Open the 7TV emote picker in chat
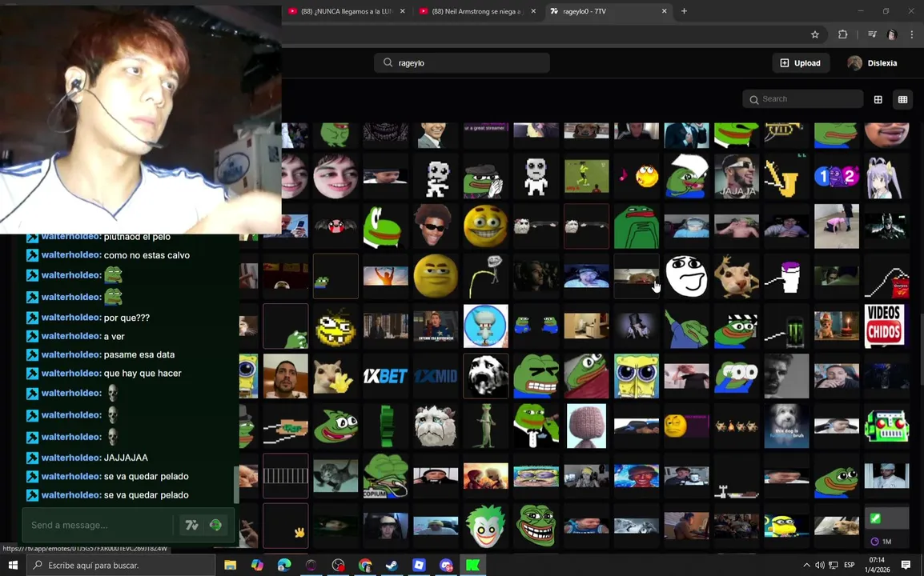 [191, 525]
